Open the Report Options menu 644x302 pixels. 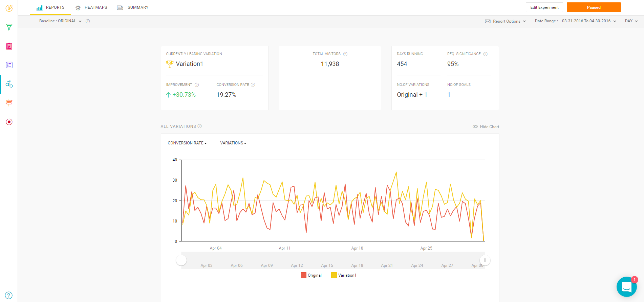506,21
